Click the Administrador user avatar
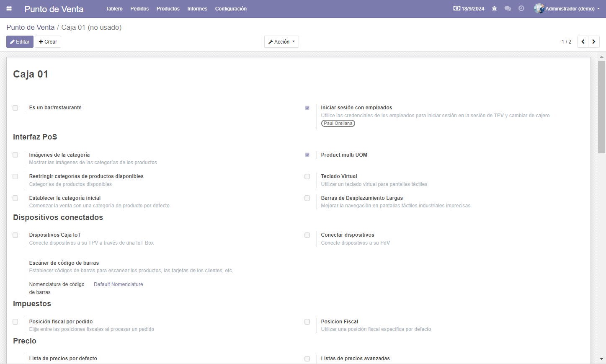606x364 pixels. click(x=539, y=8)
